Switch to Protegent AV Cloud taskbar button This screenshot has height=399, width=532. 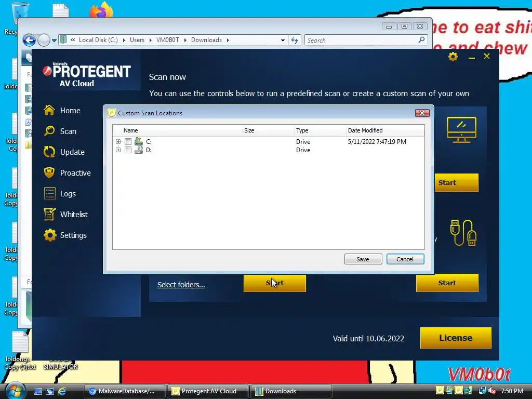click(207, 391)
